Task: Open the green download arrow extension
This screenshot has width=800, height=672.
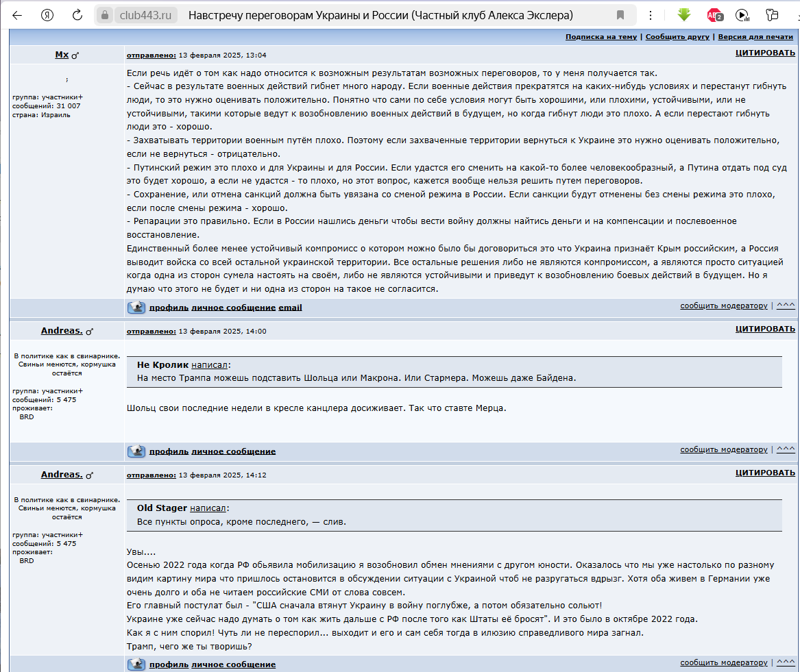Action: (683, 15)
